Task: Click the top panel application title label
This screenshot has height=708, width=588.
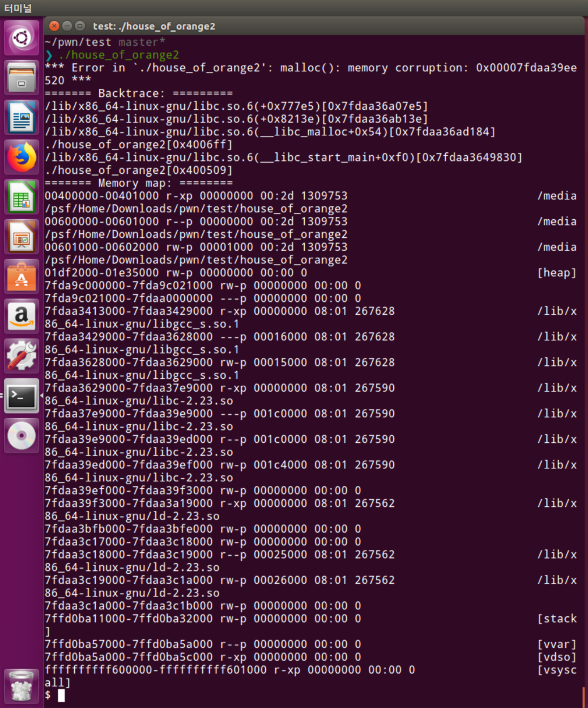Action: click(18, 8)
